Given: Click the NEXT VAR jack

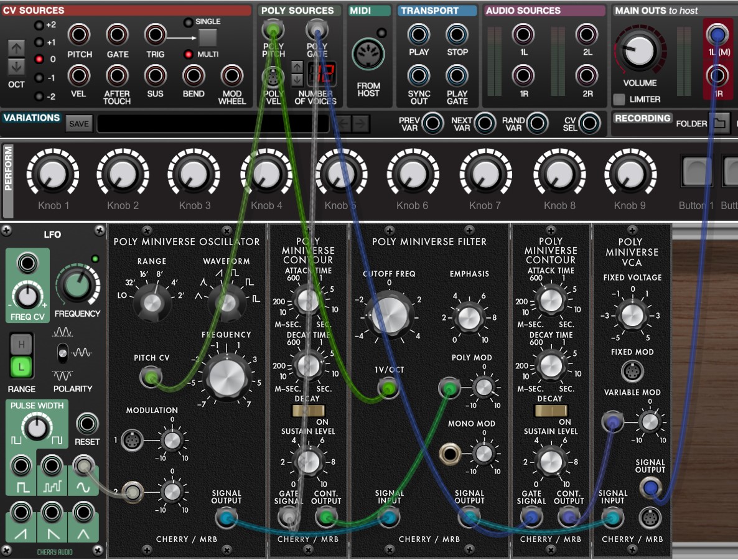Looking at the screenshot, I should (x=485, y=123).
